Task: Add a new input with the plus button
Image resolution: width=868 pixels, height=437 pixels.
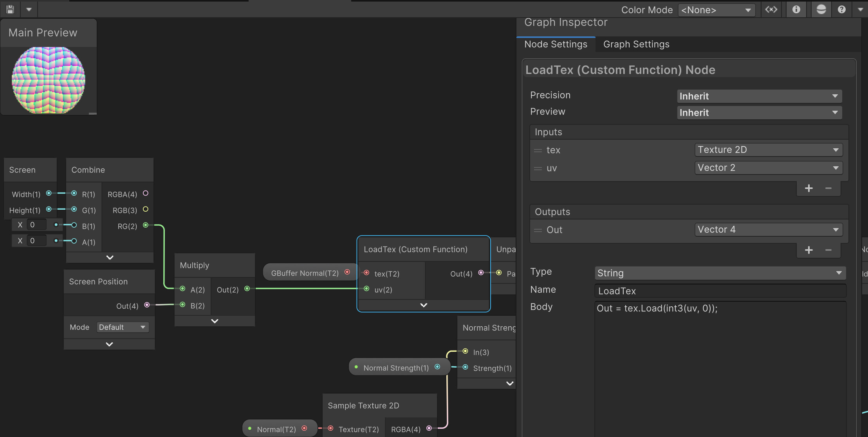Action: tap(809, 188)
